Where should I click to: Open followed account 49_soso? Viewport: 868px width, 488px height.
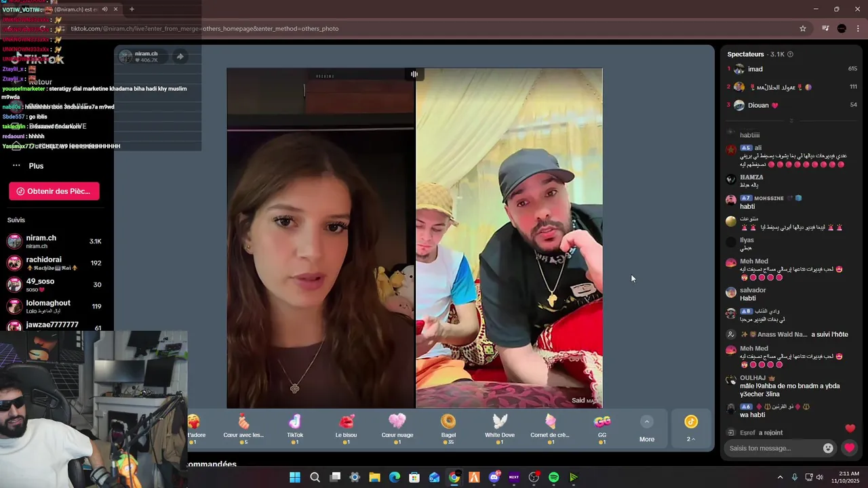pos(54,285)
